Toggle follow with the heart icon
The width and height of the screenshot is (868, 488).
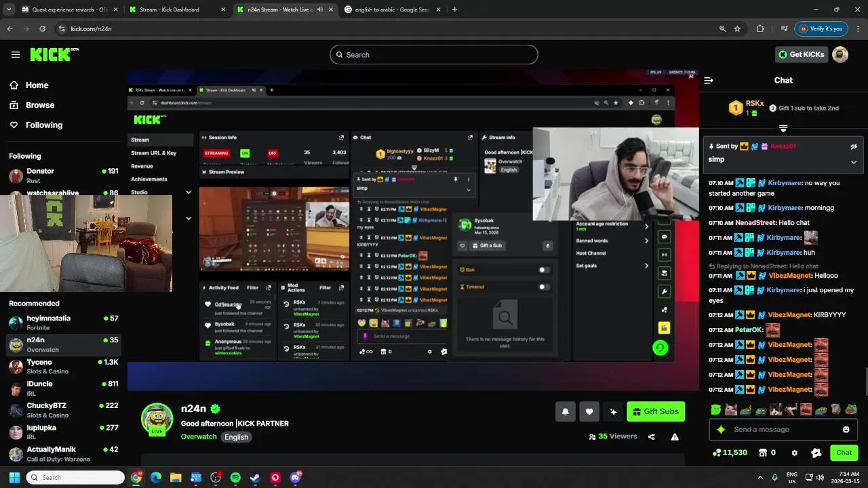(x=589, y=411)
